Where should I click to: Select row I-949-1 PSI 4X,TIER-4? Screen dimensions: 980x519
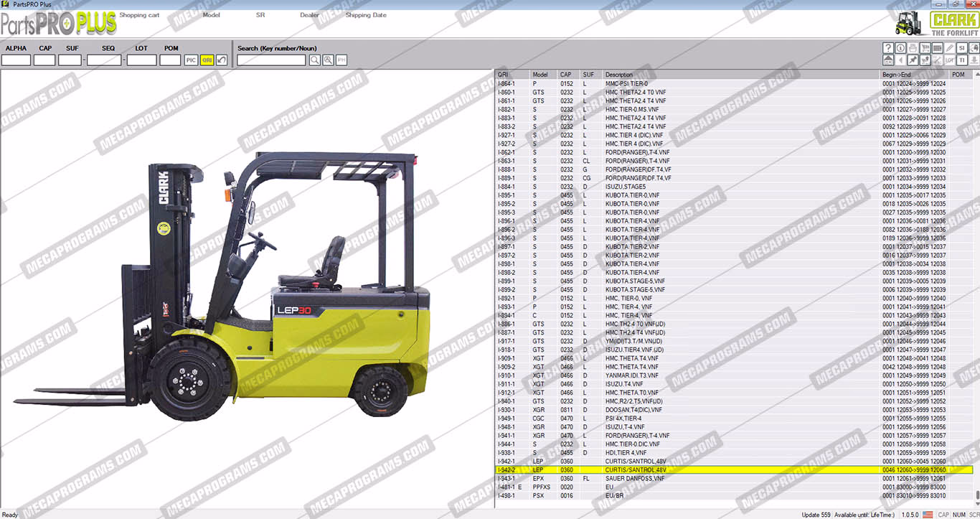(734, 419)
